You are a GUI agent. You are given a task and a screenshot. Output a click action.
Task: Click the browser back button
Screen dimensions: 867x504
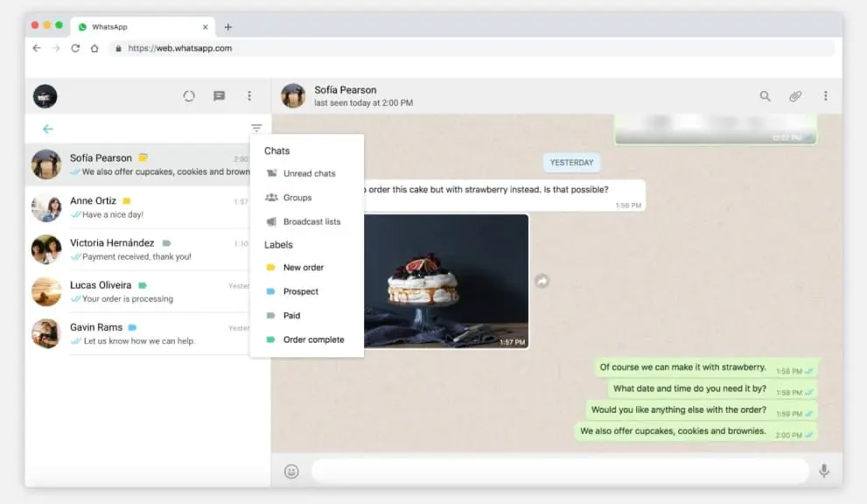(x=37, y=48)
